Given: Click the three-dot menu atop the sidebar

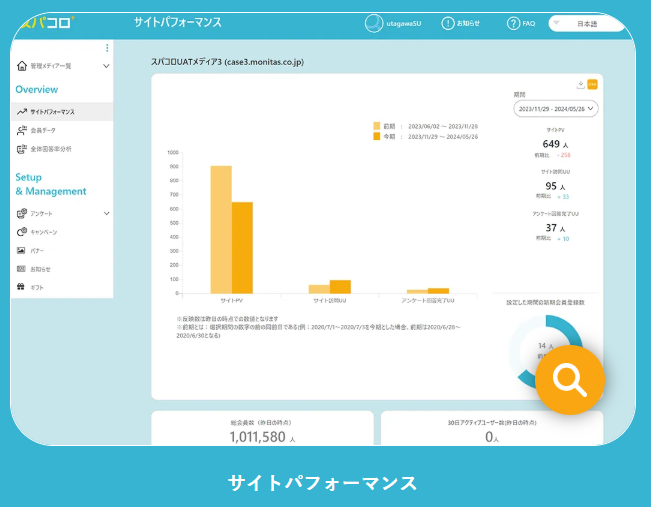Looking at the screenshot, I should click(107, 48).
